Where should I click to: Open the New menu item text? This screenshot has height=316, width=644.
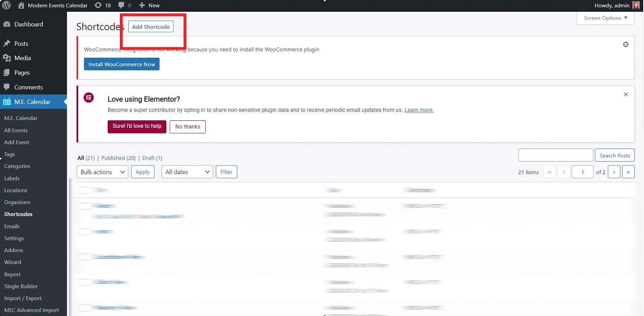click(x=154, y=5)
